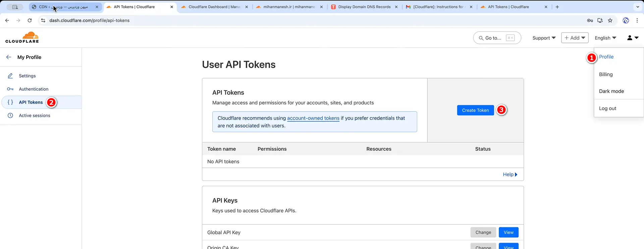Close the Gmail Cloudflare Instructions tab
The width and height of the screenshot is (644, 249).
pos(471,7)
